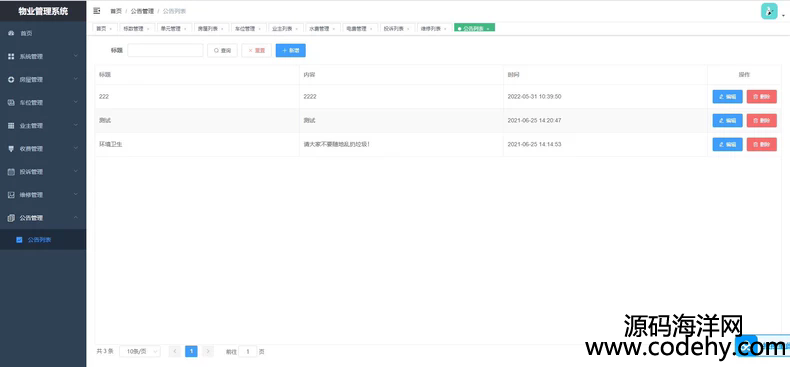790x367 pixels.
Task: Select page 1 in pagination
Action: (191, 351)
